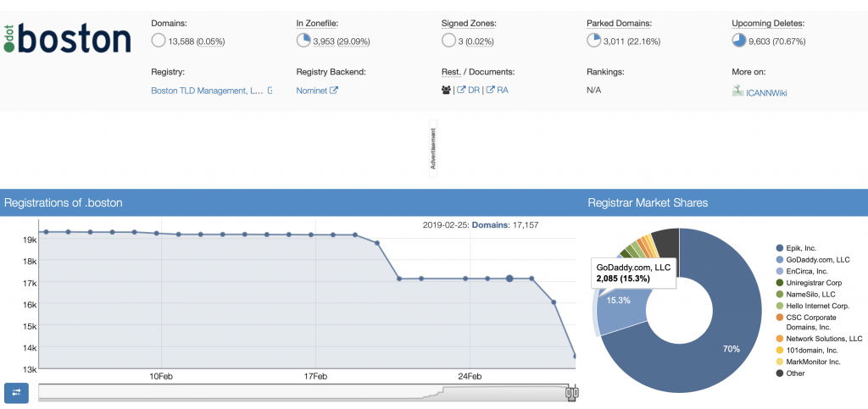
Task: Click the dot boston logo
Action: pos(67,38)
